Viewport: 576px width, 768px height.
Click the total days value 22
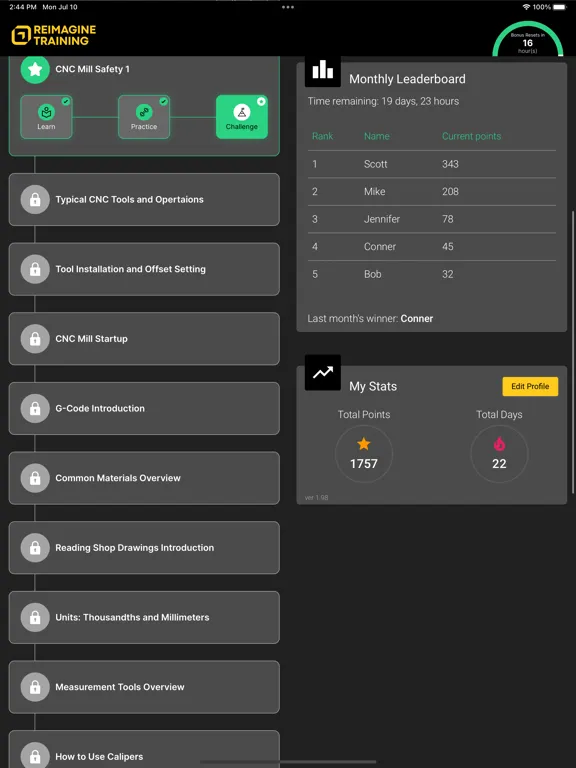pyautogui.click(x=499, y=463)
